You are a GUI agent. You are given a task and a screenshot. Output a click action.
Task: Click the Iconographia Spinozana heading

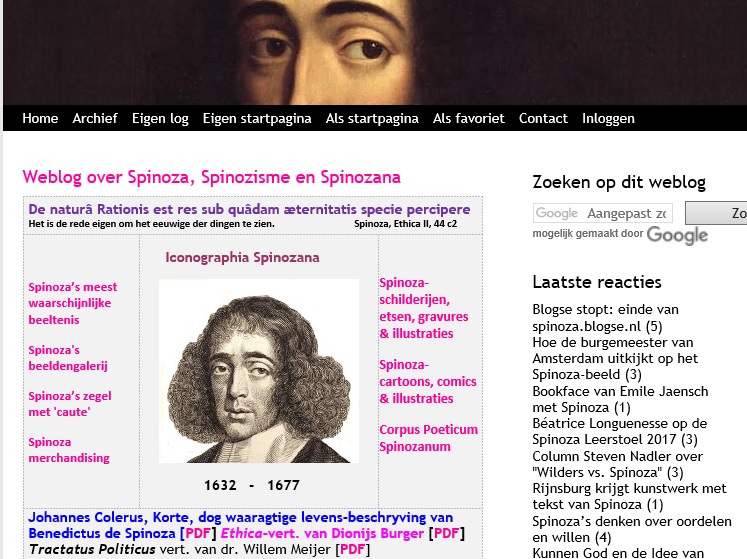click(242, 257)
